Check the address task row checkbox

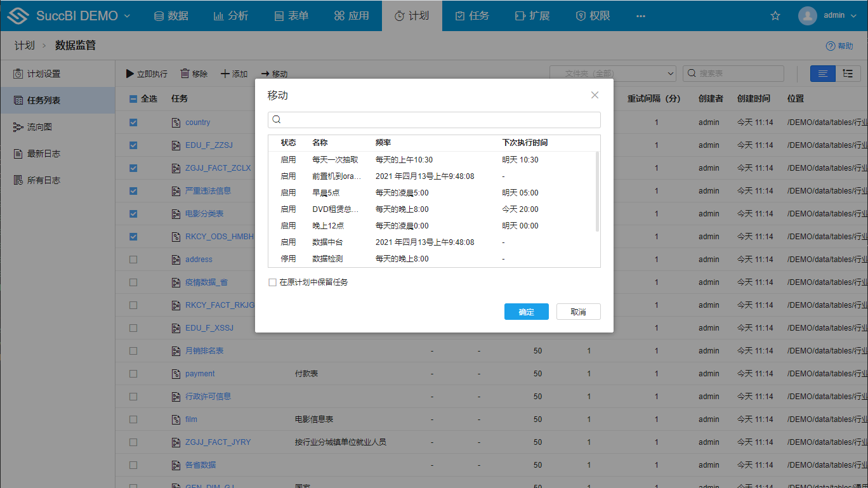point(133,259)
